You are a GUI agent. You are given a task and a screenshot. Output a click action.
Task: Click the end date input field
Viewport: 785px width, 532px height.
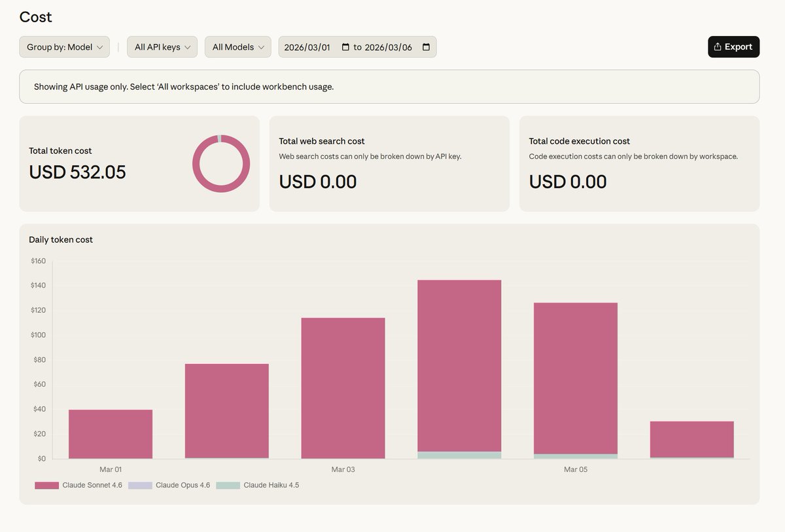pos(389,47)
